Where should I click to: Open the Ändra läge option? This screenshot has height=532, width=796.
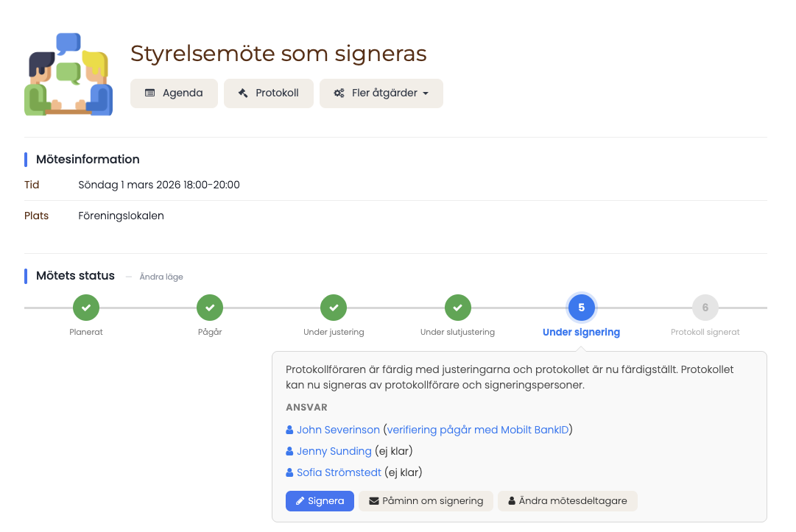(x=161, y=277)
